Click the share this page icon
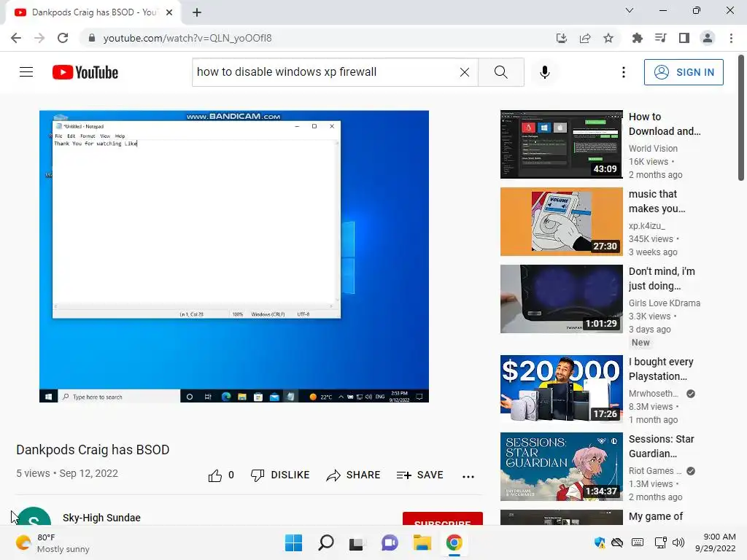 585,38
